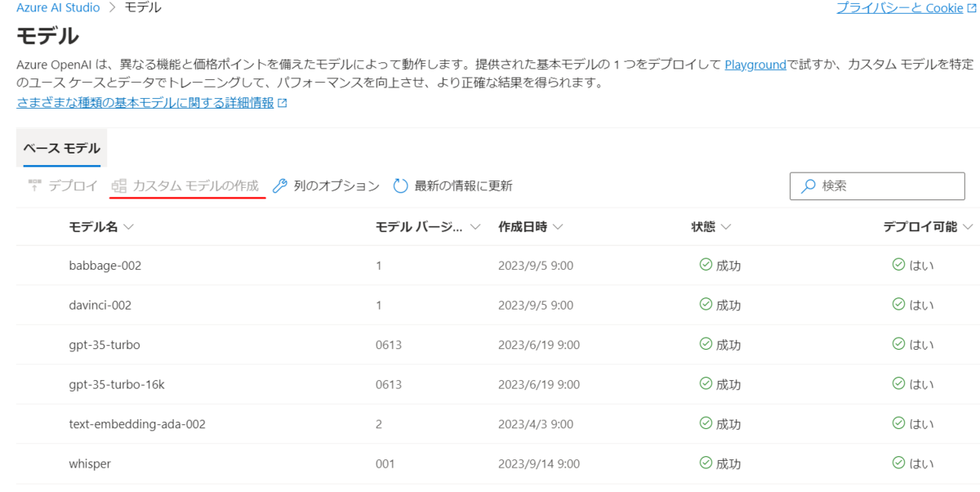Image resolution: width=980 pixels, height=492 pixels.
Task: Click the success check icon in text-embedding-ada-002 row
Action: 706,423
